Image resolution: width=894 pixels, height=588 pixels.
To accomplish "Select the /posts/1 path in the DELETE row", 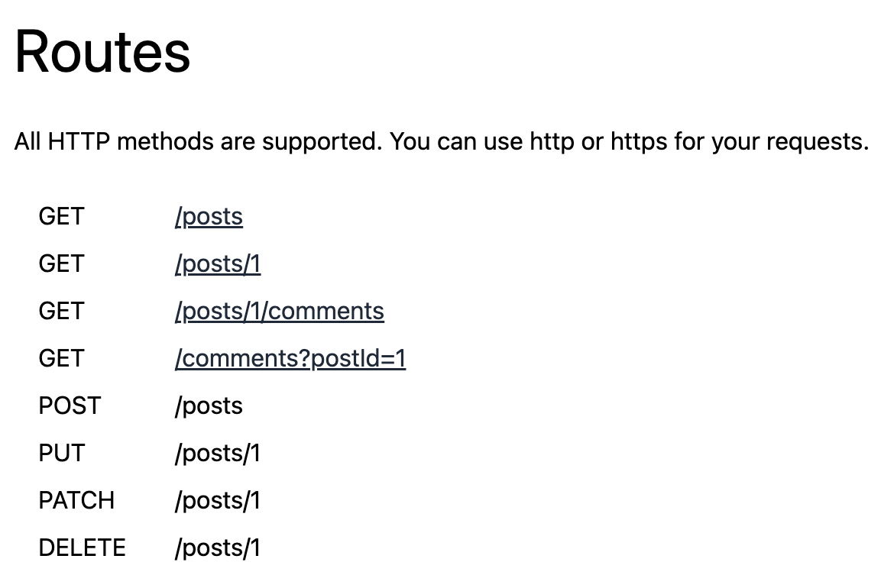I will coord(218,548).
